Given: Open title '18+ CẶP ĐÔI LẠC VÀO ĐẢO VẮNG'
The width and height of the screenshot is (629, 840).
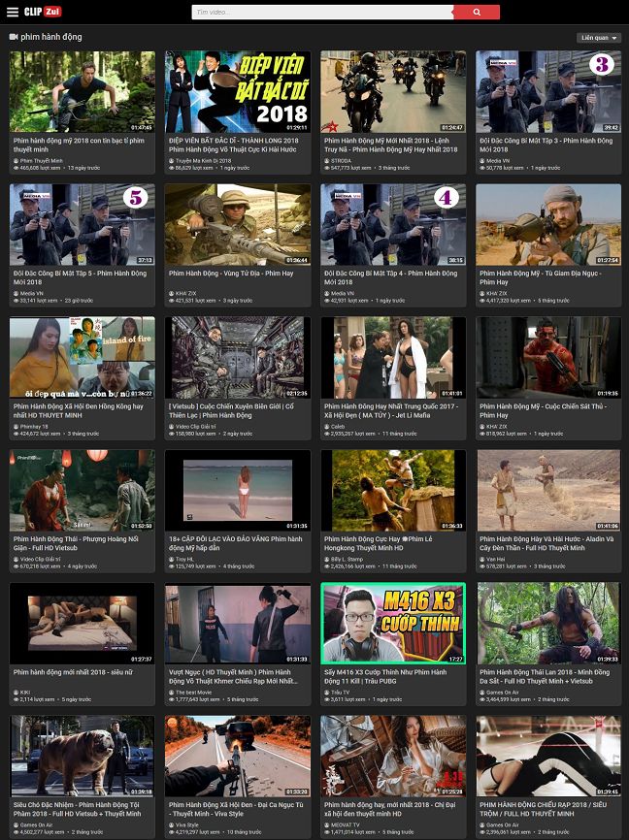Looking at the screenshot, I should pyautogui.click(x=236, y=544).
